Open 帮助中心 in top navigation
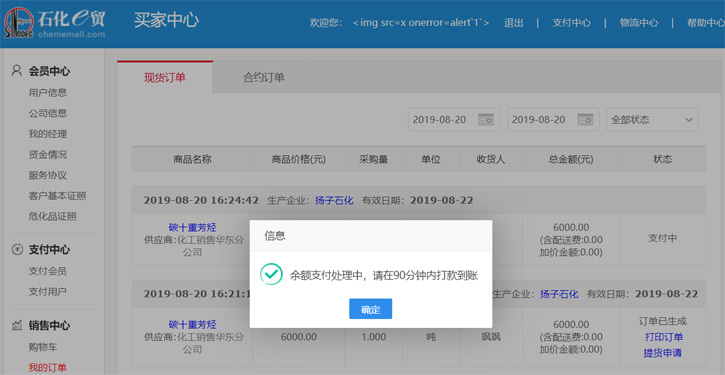Viewport: 725px width, 375px height. 706,23
